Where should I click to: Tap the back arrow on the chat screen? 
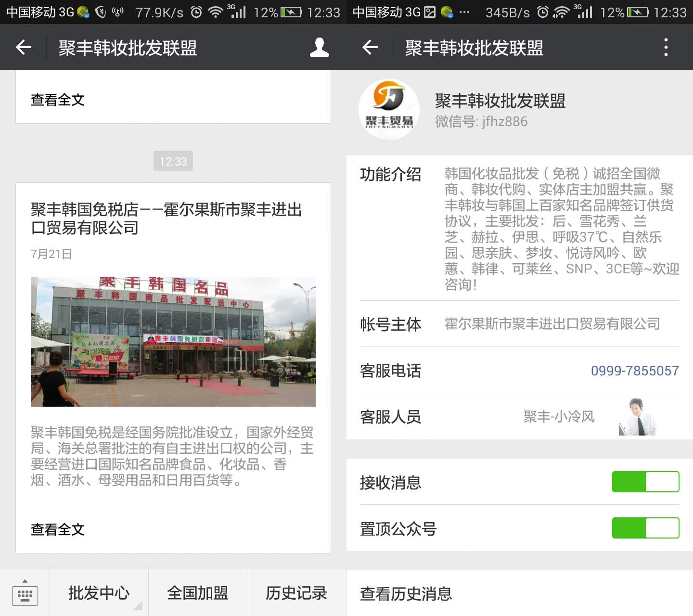(22, 47)
